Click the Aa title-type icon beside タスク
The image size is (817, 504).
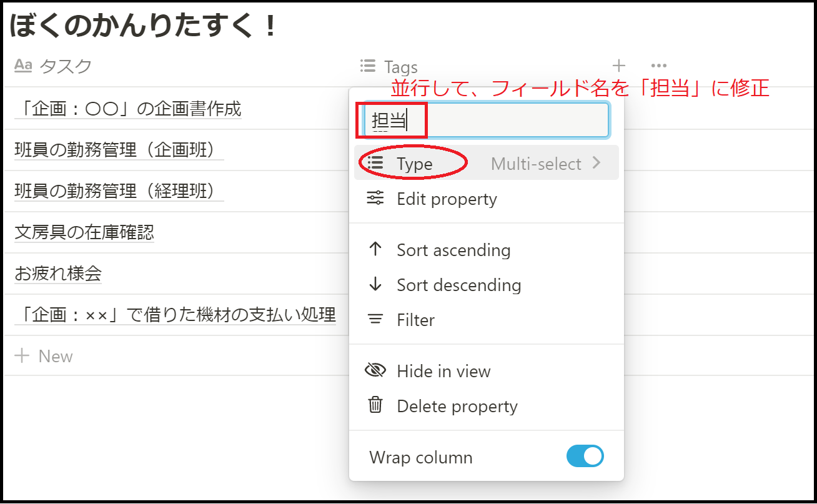tap(23, 66)
